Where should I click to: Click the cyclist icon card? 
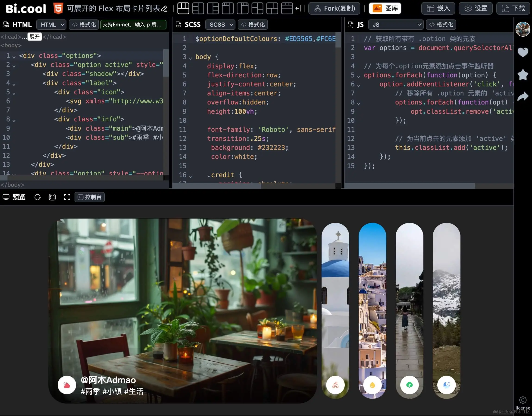click(335, 385)
